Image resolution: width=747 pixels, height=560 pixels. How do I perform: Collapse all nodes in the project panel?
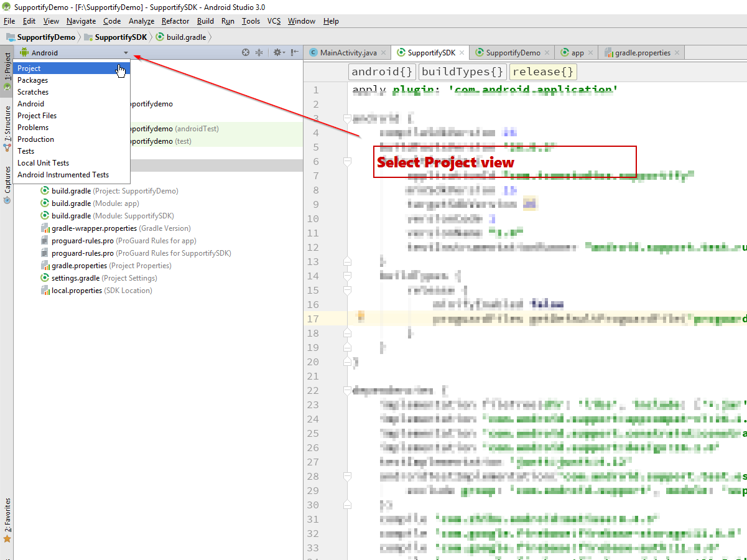click(x=259, y=53)
